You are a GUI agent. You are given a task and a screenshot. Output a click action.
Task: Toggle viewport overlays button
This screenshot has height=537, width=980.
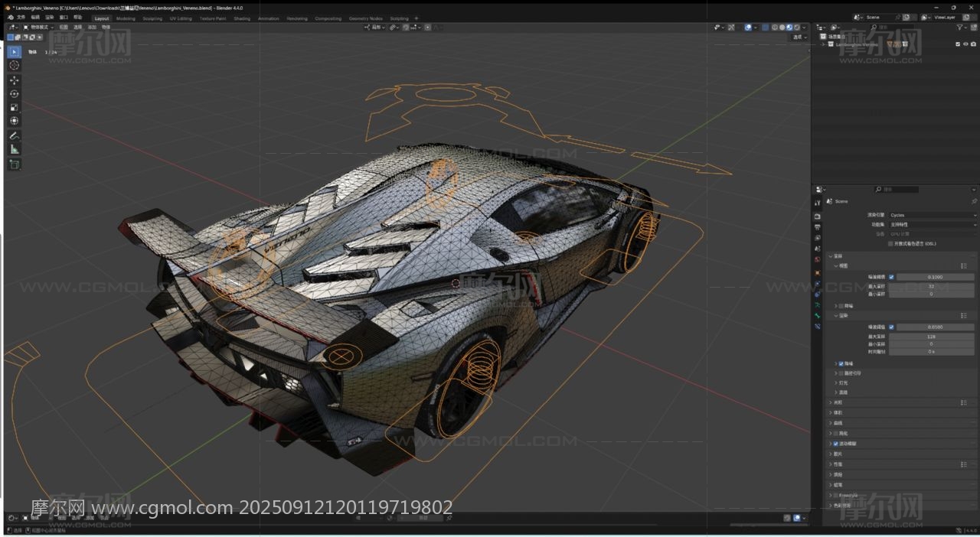pyautogui.click(x=748, y=28)
